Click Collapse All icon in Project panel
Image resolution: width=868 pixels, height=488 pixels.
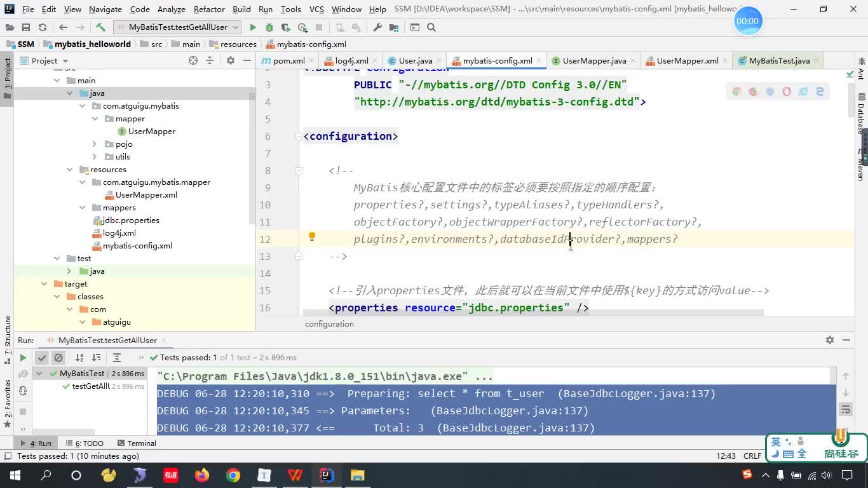(x=211, y=60)
